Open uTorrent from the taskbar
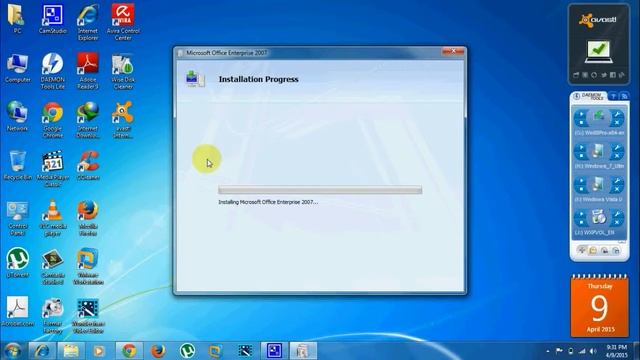 click(187, 351)
